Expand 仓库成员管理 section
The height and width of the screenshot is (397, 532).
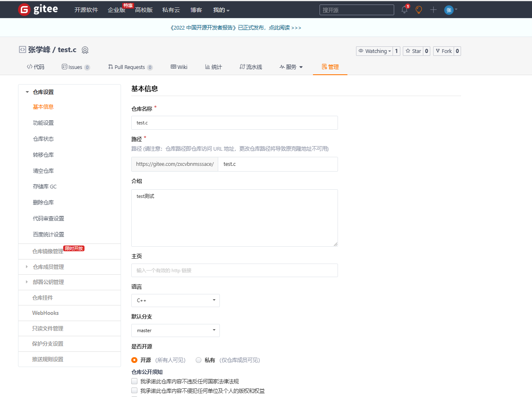pos(48,267)
